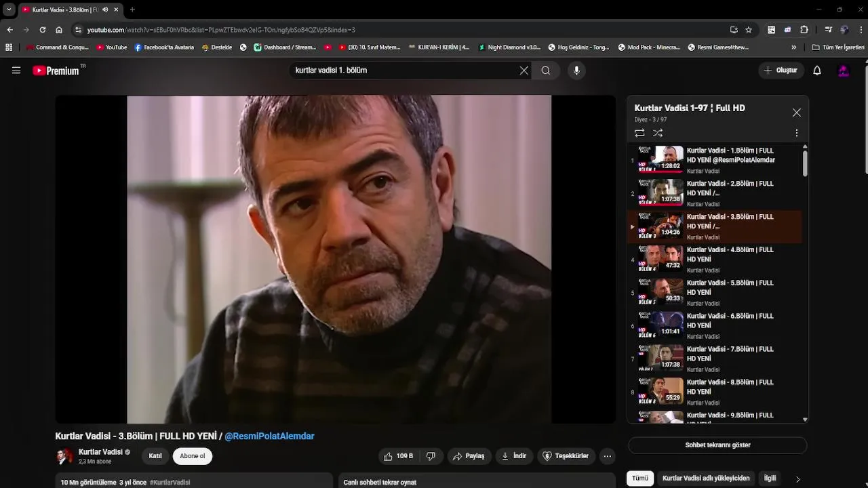Viewport: 868px width, 488px height.
Task: Click Abone ol subscribe button
Action: tap(193, 456)
